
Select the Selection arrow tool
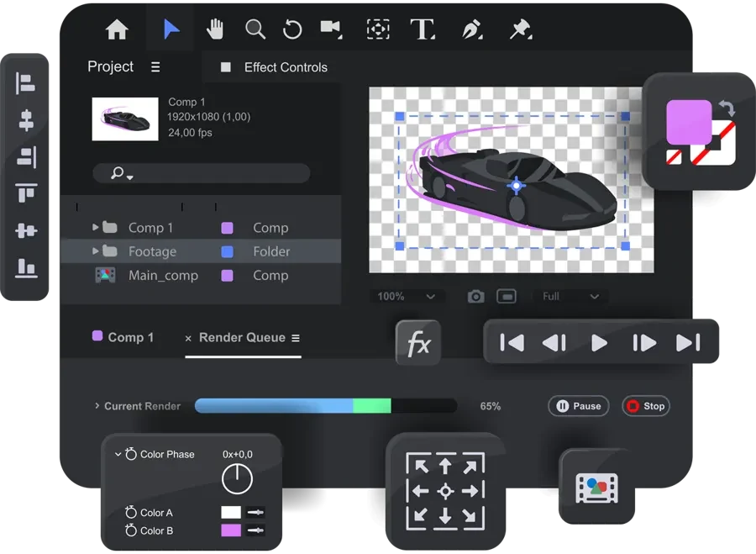click(171, 29)
